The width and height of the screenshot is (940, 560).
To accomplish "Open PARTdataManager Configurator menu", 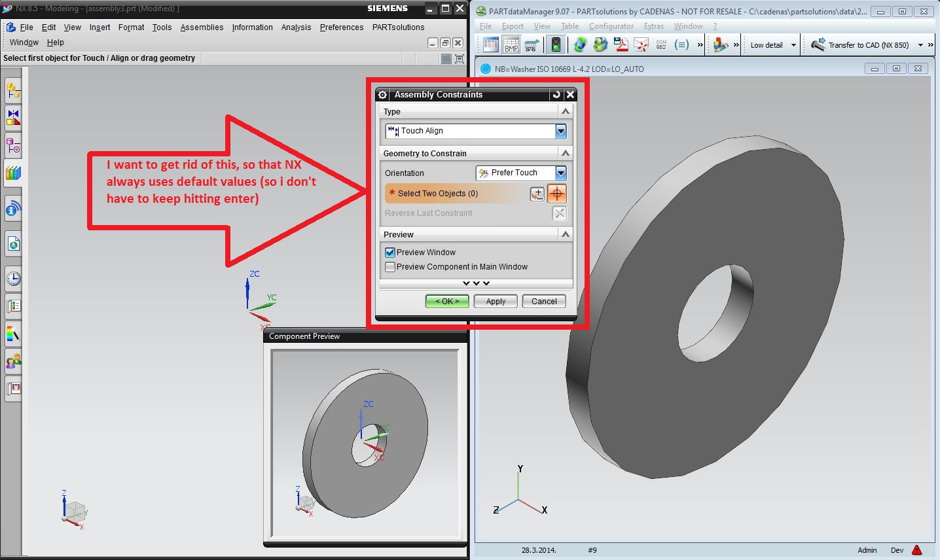I will [611, 26].
